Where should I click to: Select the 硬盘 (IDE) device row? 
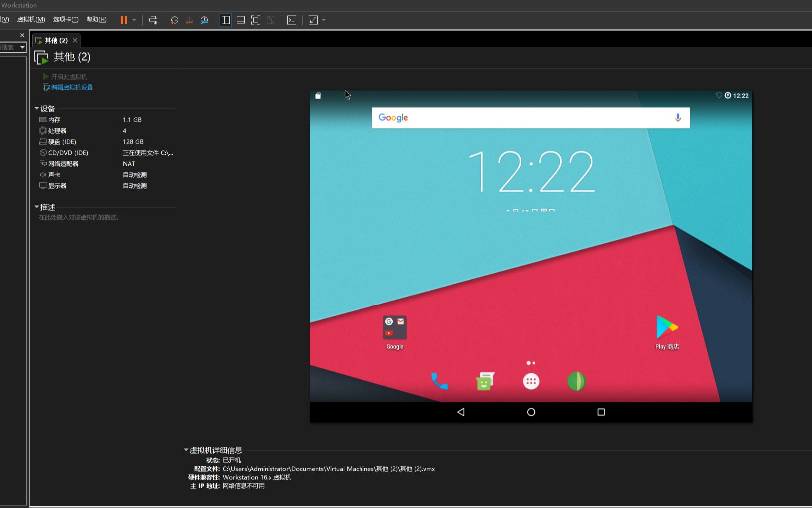pyautogui.click(x=106, y=142)
